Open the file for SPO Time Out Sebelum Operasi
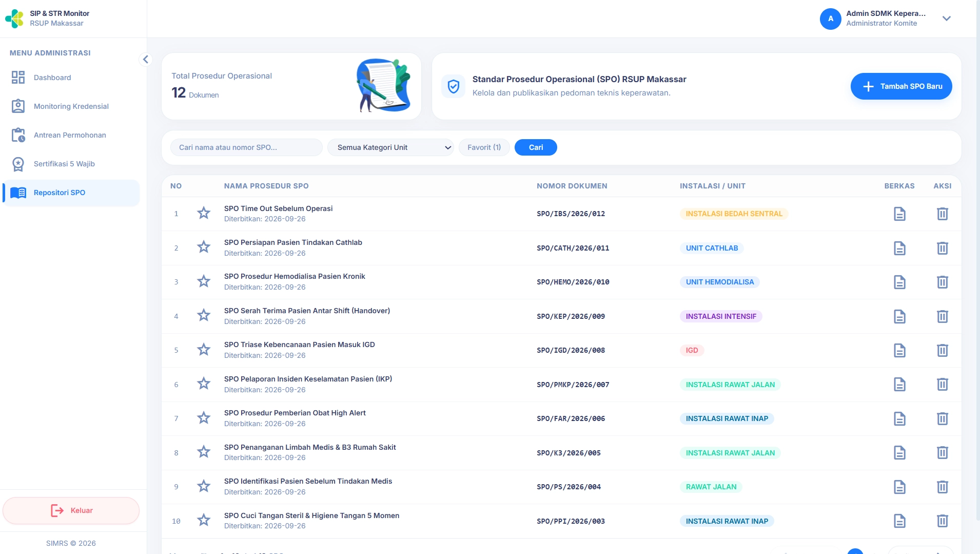The width and height of the screenshot is (980, 554). [x=899, y=214]
